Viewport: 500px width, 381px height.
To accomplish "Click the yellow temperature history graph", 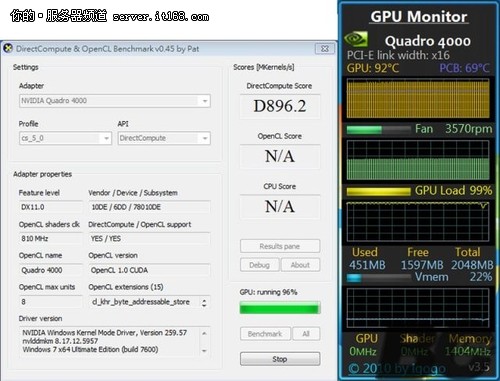I will coord(418,99).
